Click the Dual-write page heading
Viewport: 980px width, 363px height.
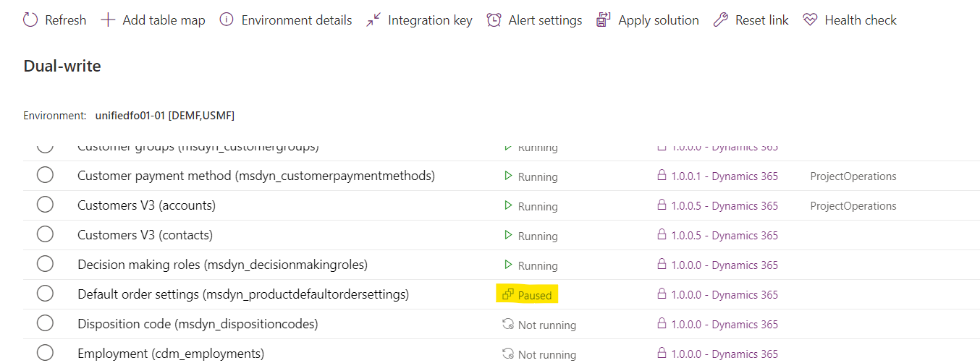(62, 67)
